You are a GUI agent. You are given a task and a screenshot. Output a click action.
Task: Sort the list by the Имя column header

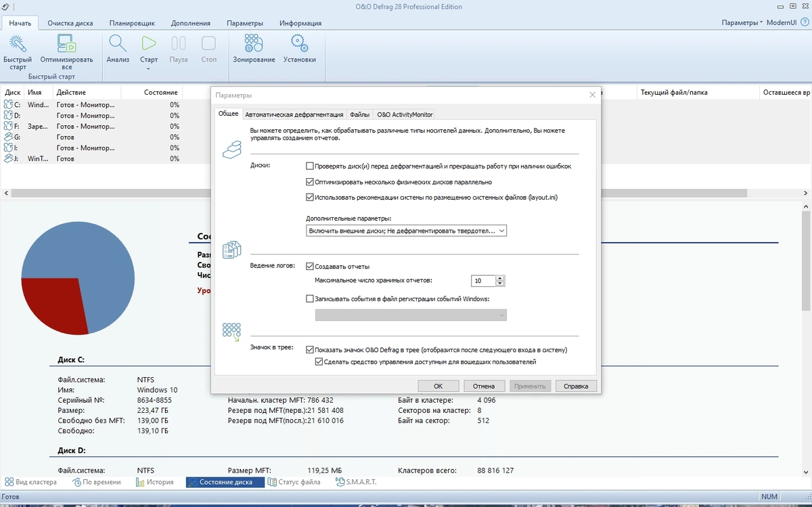point(39,92)
